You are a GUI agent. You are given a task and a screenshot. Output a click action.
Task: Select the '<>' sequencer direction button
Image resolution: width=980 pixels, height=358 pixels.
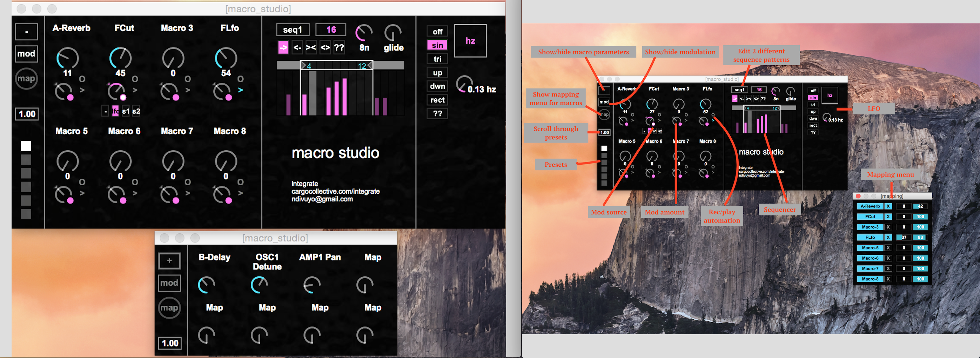point(325,48)
